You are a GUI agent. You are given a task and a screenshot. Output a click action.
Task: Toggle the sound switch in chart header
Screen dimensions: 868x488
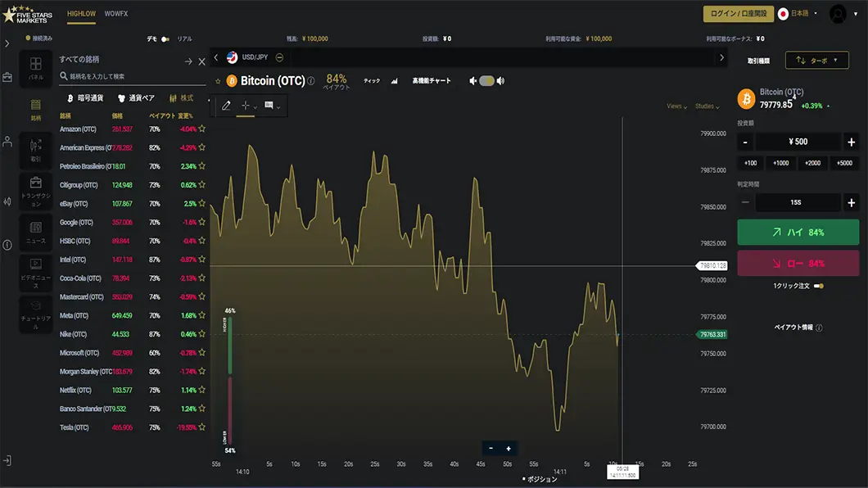pos(486,81)
